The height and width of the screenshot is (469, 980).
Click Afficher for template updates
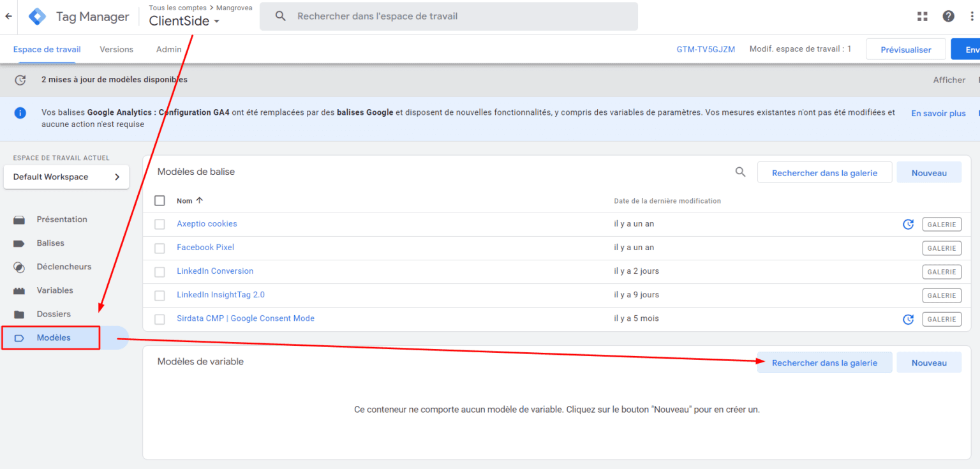[x=949, y=80]
